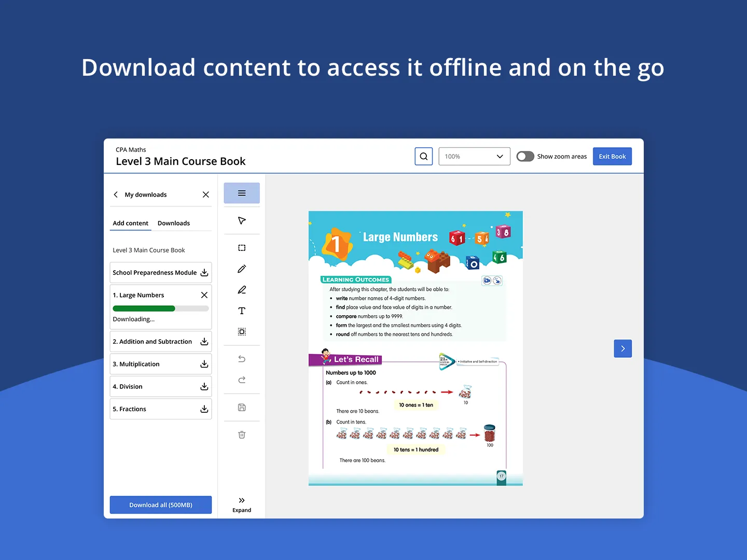
Task: Select the dotted-border mask tool
Action: click(242, 332)
